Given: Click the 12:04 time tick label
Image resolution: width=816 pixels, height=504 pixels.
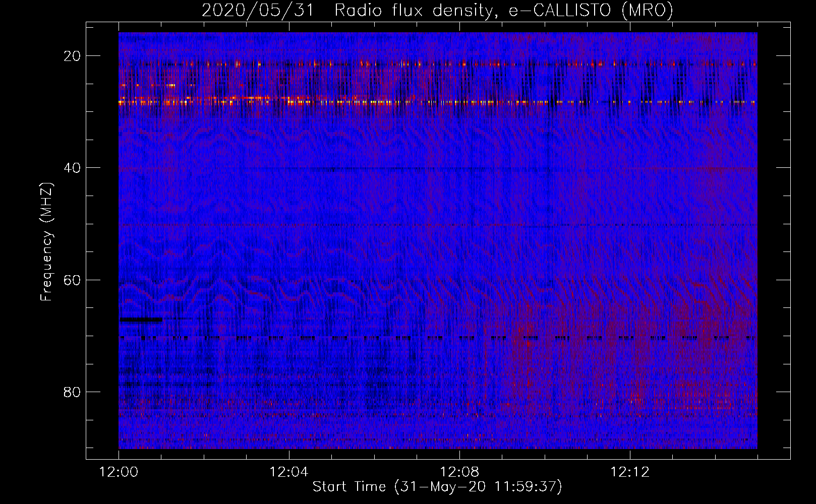Looking at the screenshot, I should tap(289, 472).
